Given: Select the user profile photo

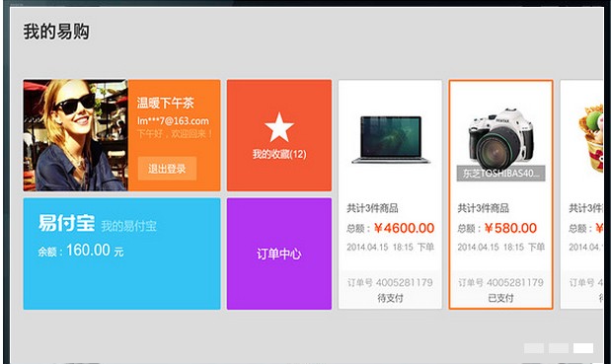Looking at the screenshot, I should (x=76, y=135).
